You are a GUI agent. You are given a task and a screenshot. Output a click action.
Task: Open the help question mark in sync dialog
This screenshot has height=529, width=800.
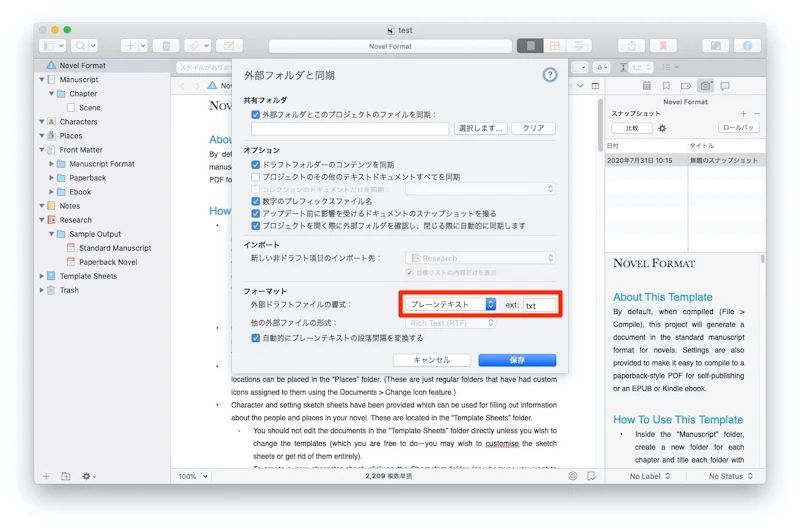[x=549, y=75]
